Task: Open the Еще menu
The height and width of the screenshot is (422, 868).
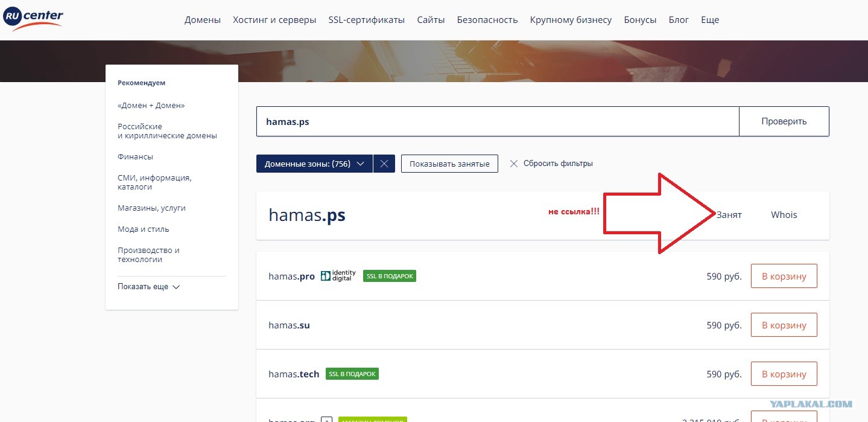Action: pyautogui.click(x=710, y=20)
